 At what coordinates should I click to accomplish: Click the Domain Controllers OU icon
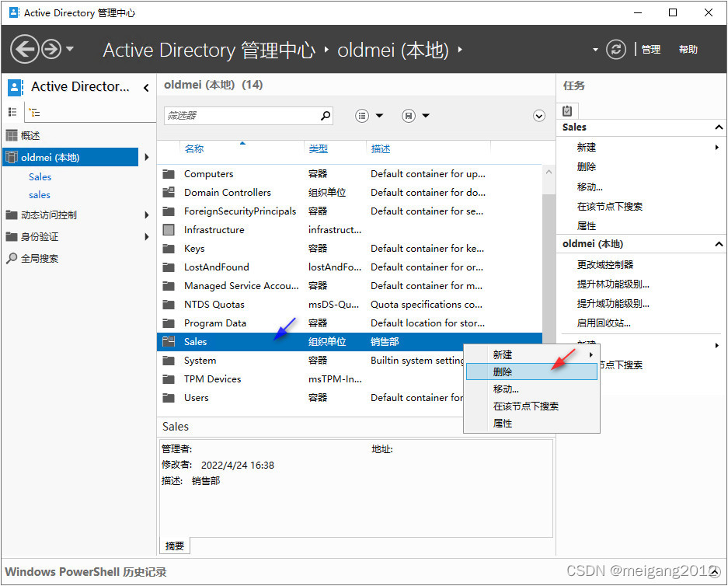[169, 192]
